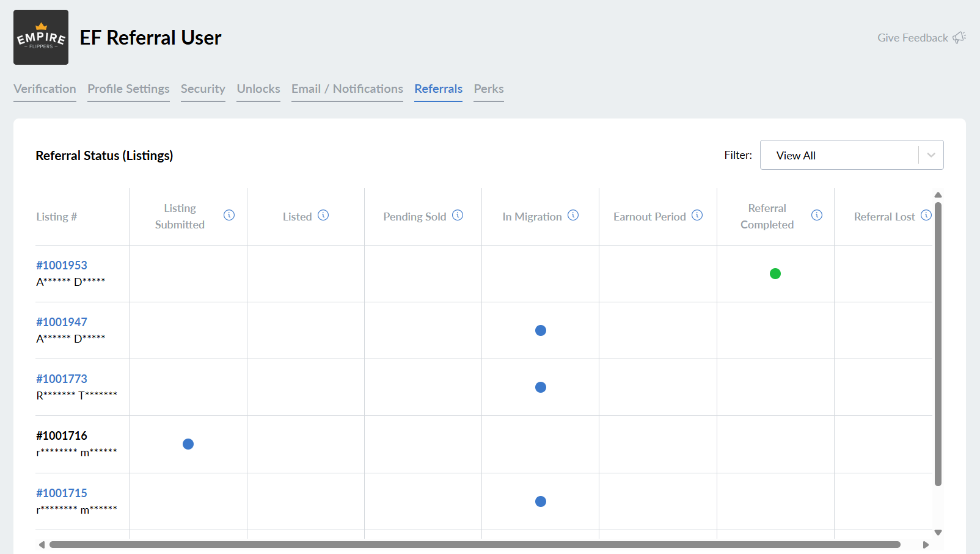Click the Give Feedback megaphone icon

coord(959,37)
